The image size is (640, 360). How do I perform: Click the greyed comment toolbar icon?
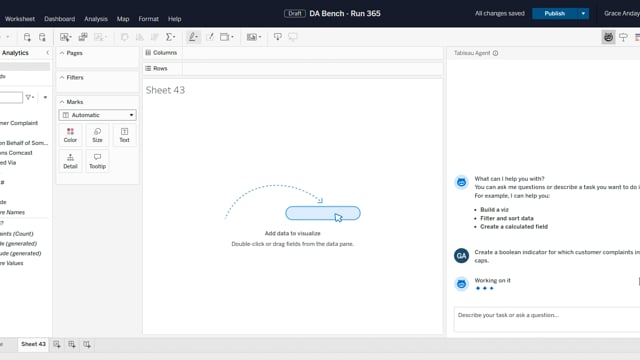293,37
